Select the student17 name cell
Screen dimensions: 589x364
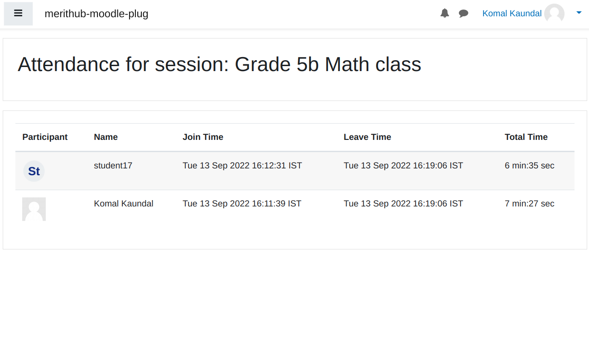point(113,166)
